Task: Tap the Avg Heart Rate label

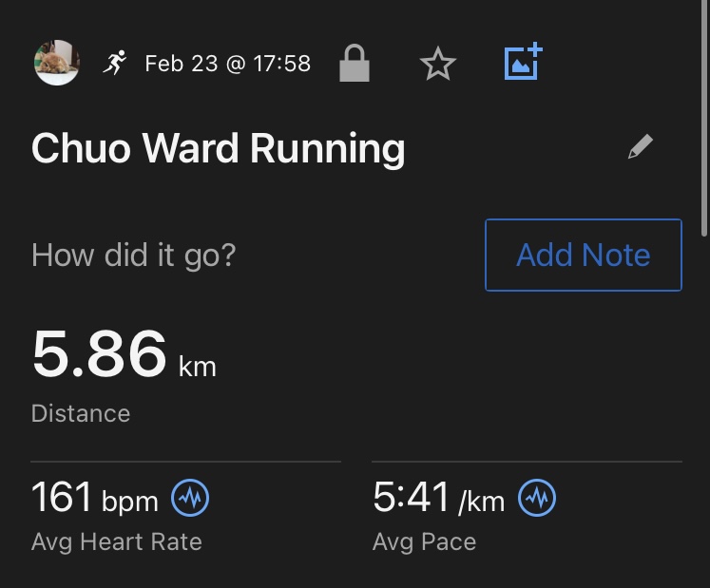Action: (x=116, y=542)
